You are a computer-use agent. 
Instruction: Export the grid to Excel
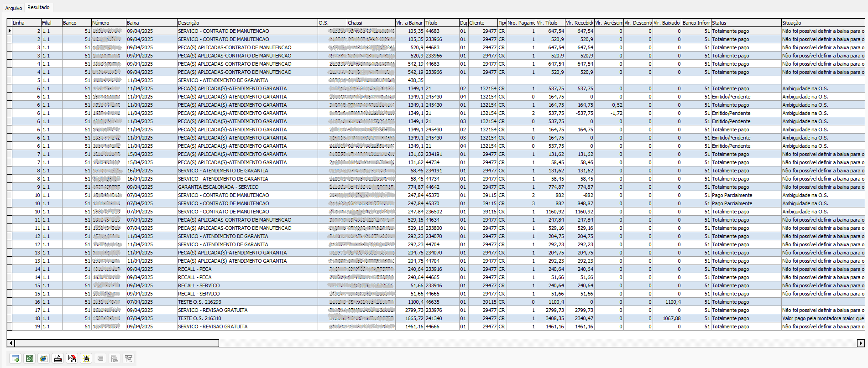point(30,358)
